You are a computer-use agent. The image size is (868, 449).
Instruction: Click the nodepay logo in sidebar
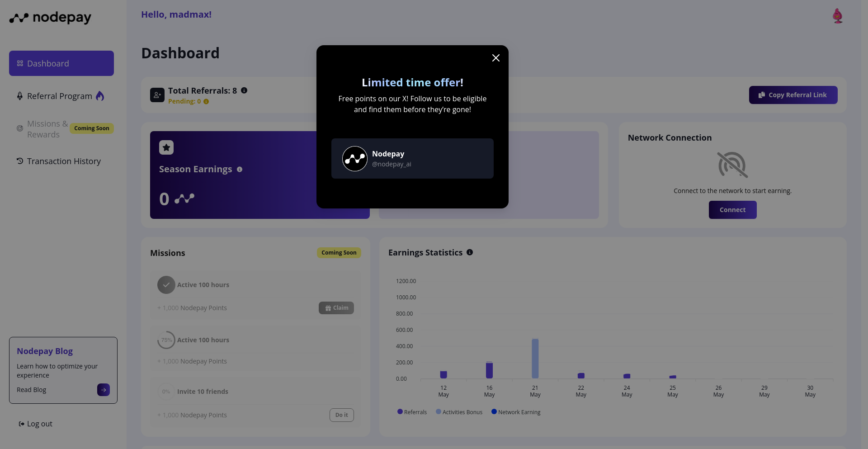click(x=50, y=18)
